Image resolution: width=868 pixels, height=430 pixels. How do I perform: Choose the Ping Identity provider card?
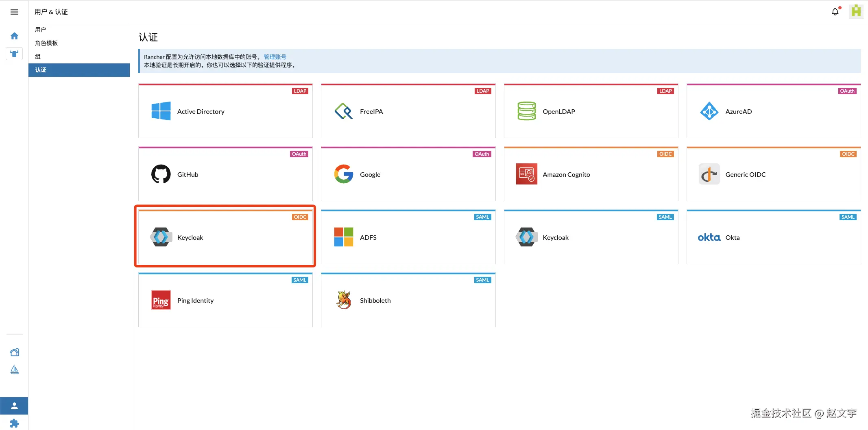coord(225,300)
